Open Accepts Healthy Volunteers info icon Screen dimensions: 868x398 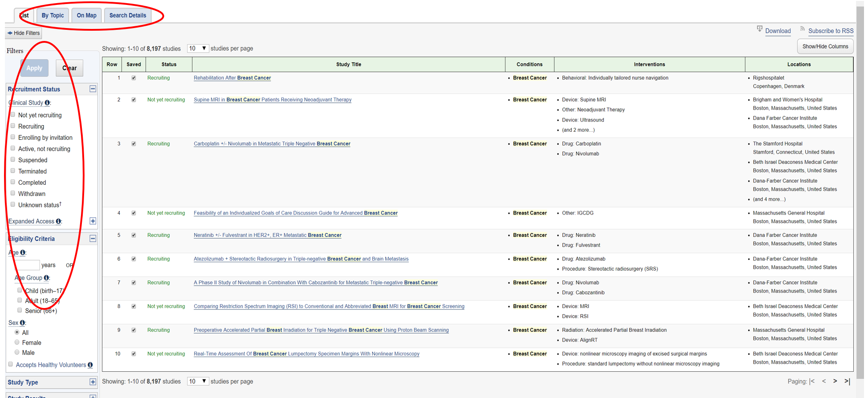[x=90, y=365]
